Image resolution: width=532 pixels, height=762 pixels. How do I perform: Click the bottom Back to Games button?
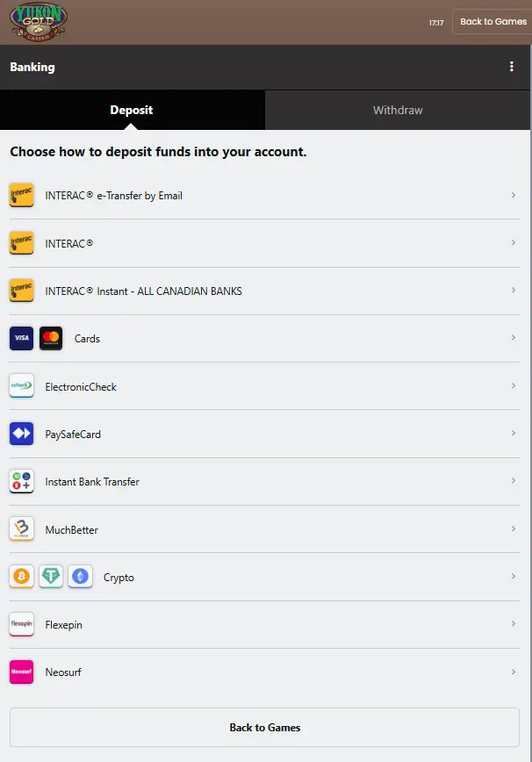265,728
